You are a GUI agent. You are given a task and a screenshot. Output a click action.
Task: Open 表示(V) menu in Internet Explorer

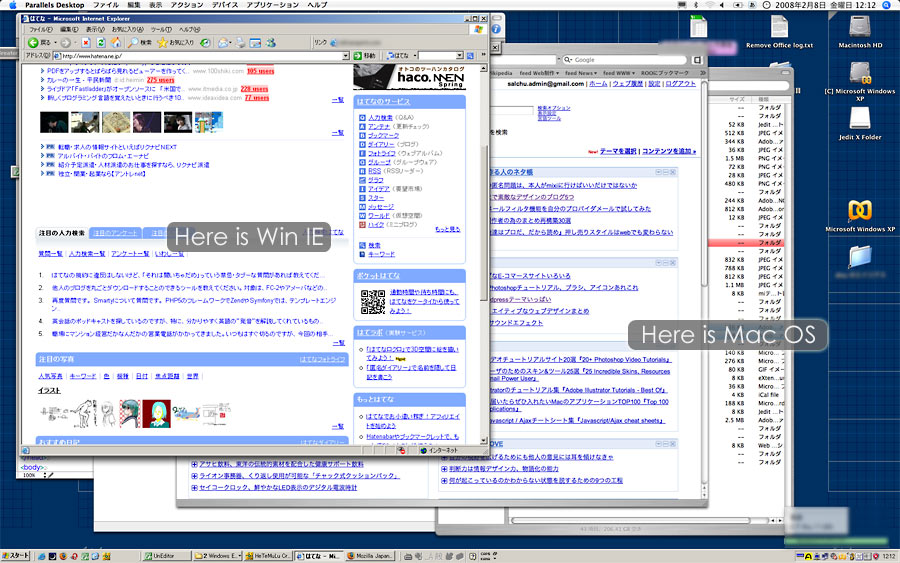click(x=95, y=29)
